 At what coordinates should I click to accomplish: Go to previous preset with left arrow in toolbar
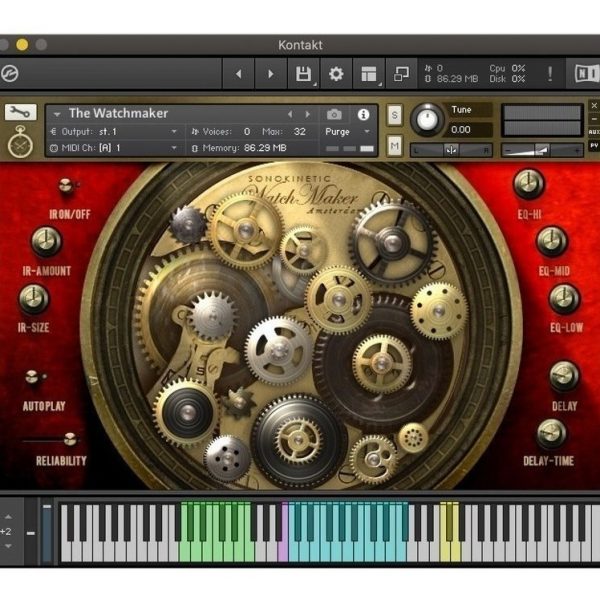(238, 73)
